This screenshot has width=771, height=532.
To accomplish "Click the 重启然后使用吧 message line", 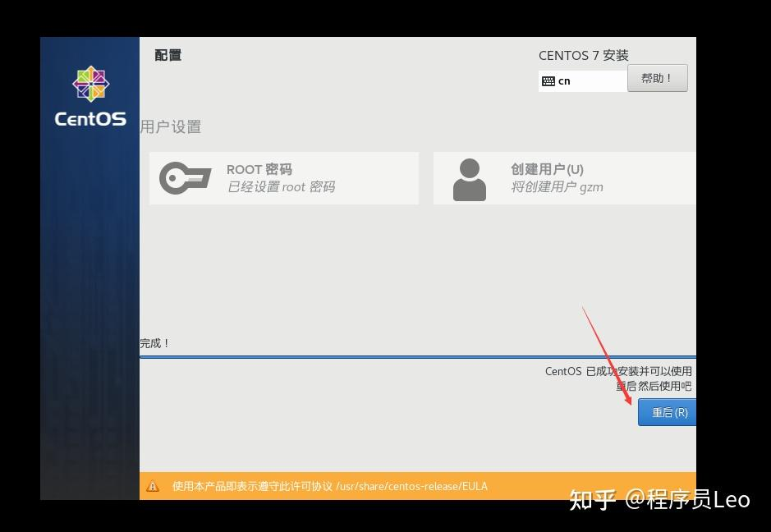I will click(654, 386).
